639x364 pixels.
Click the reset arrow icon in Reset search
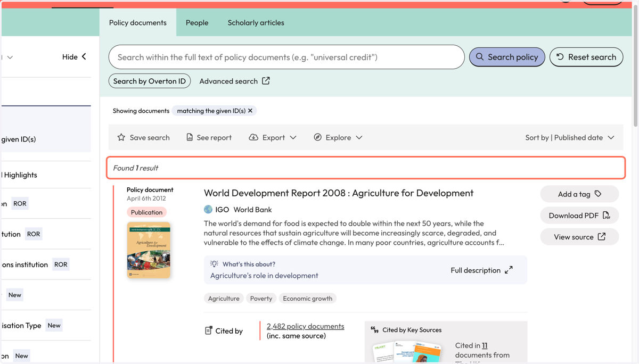click(560, 57)
